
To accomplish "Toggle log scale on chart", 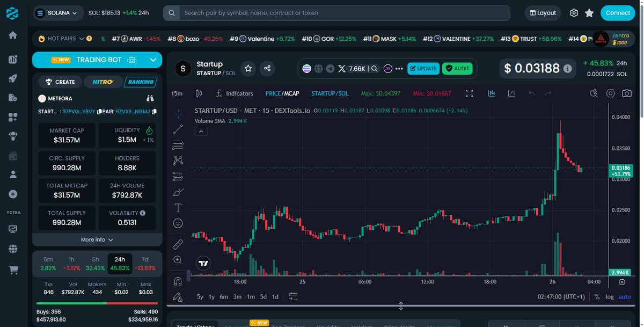I will tap(610, 296).
